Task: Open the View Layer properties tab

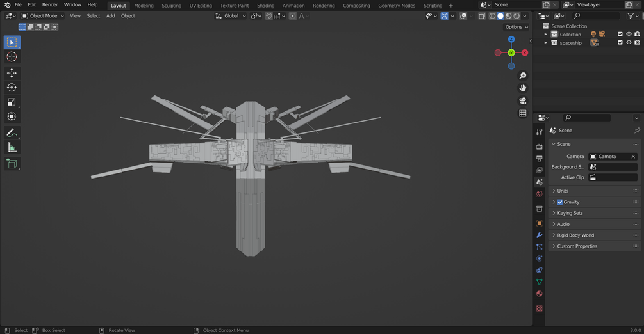Action: pyautogui.click(x=540, y=170)
